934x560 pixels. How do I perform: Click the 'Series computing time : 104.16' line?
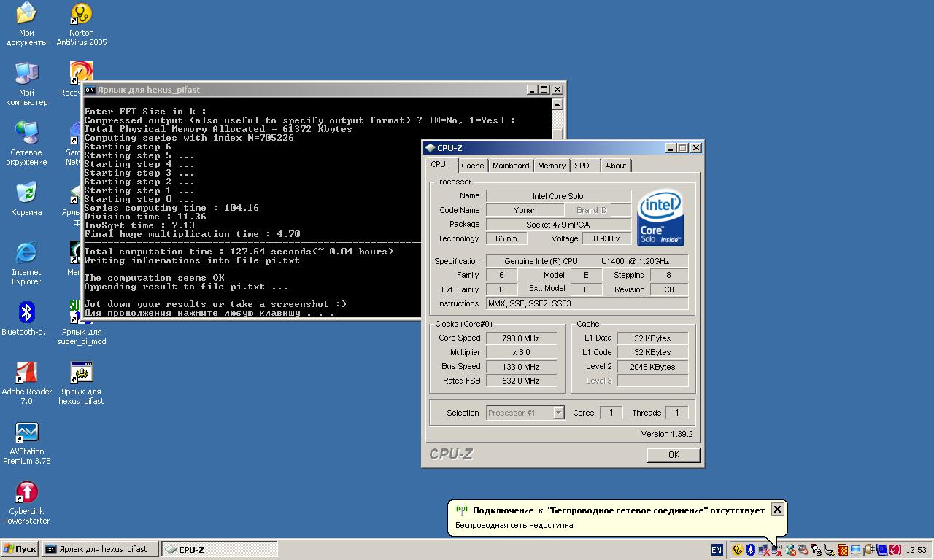pyautogui.click(x=171, y=208)
